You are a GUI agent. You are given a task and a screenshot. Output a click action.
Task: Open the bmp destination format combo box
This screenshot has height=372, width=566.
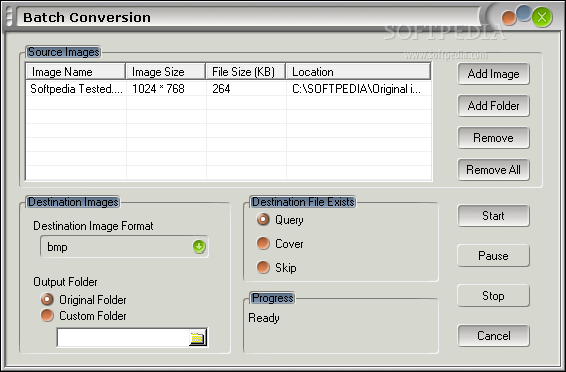pyautogui.click(x=124, y=247)
